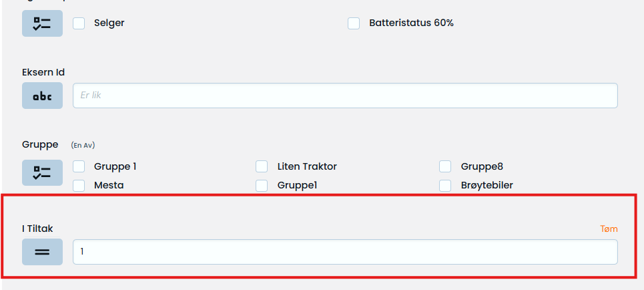Click the Gruppe section label
The width and height of the screenshot is (644, 290).
point(40,144)
